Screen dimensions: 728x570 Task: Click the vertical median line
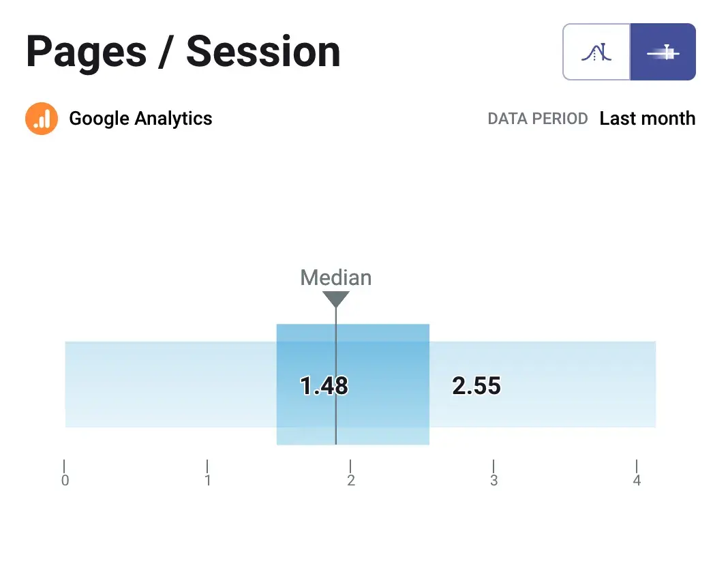pyautogui.click(x=336, y=423)
